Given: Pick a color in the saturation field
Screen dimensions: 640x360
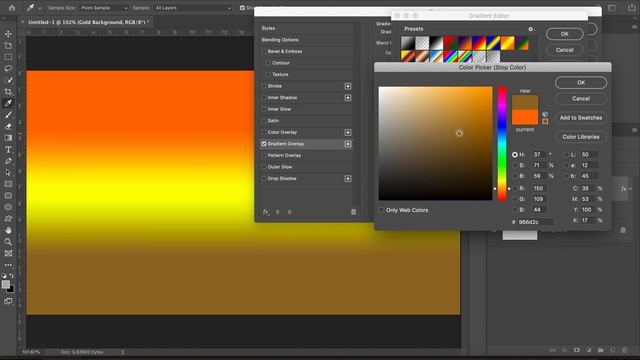Looking at the screenshot, I should click(x=436, y=143).
